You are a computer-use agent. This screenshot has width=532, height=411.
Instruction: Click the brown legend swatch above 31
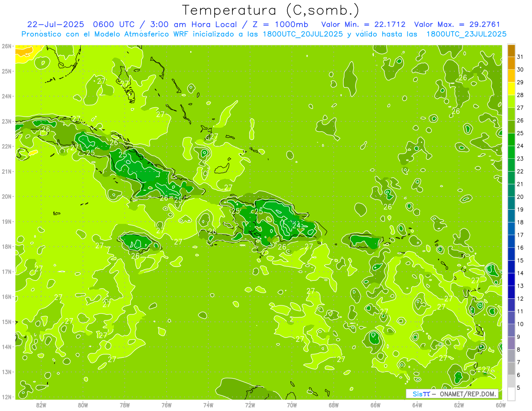511,51
